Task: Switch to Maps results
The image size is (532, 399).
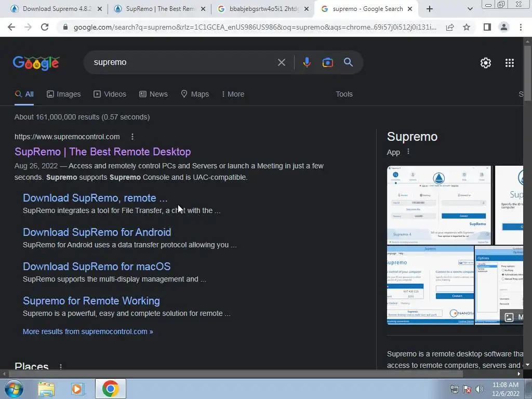Action: point(195,95)
